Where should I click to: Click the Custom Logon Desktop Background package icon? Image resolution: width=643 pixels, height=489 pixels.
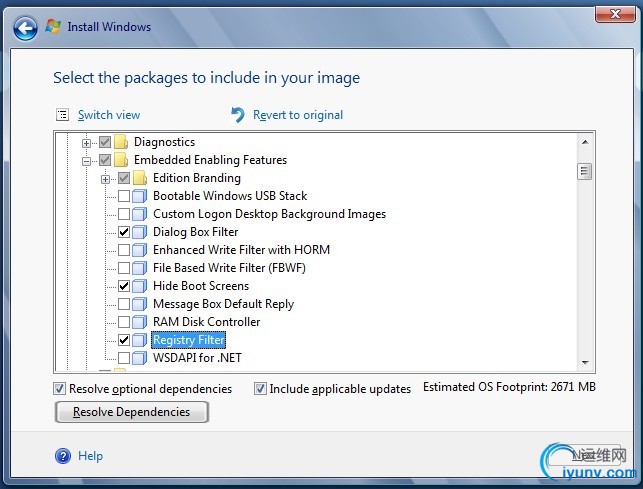coord(140,214)
